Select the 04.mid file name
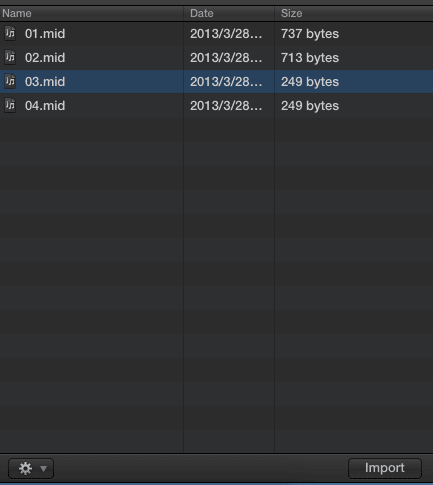The width and height of the screenshot is (433, 485). (x=45, y=106)
